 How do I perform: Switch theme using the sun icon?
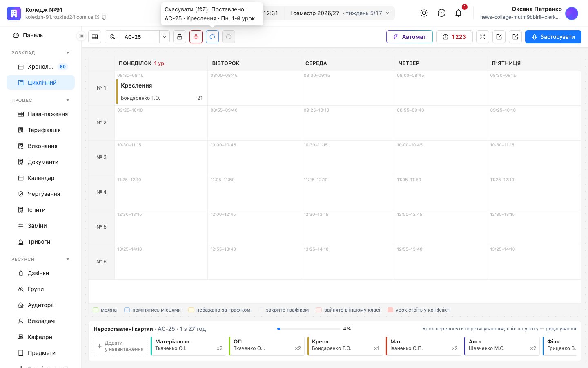tap(424, 13)
